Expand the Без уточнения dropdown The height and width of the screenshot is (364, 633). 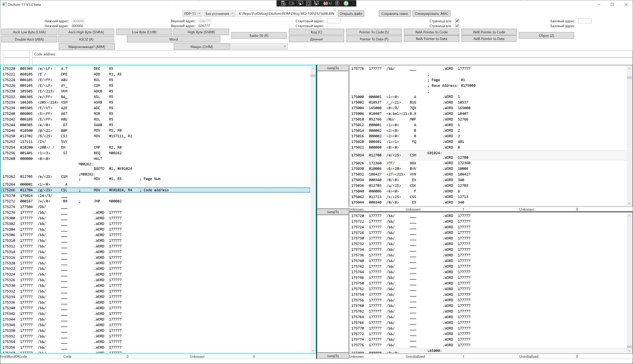219,13
